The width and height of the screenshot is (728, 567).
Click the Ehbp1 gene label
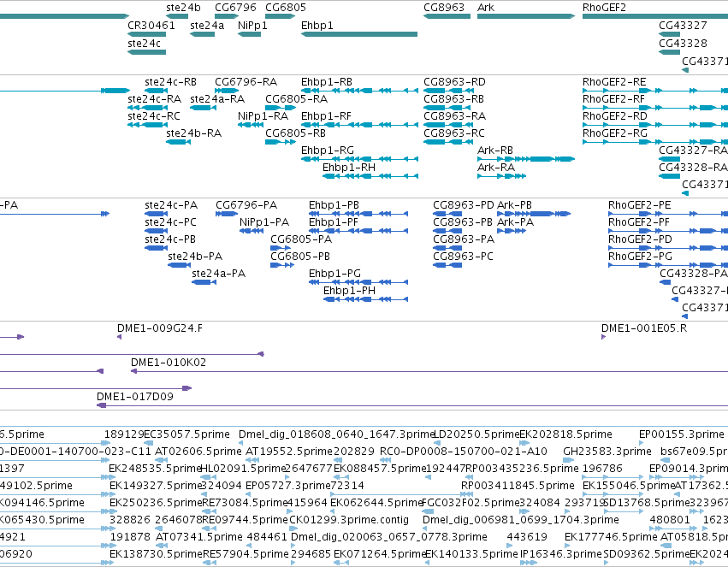(317, 26)
